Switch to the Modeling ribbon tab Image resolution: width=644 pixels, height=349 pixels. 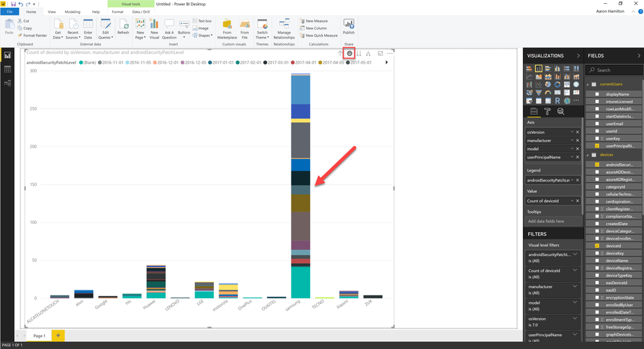73,12
